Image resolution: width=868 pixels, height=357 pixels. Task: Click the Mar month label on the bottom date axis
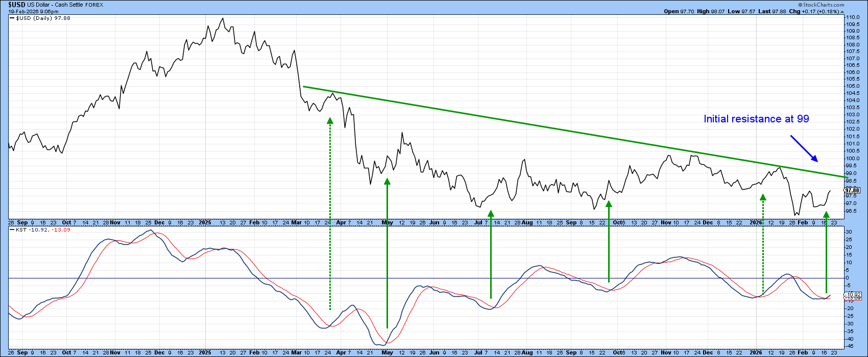pyautogui.click(x=297, y=353)
